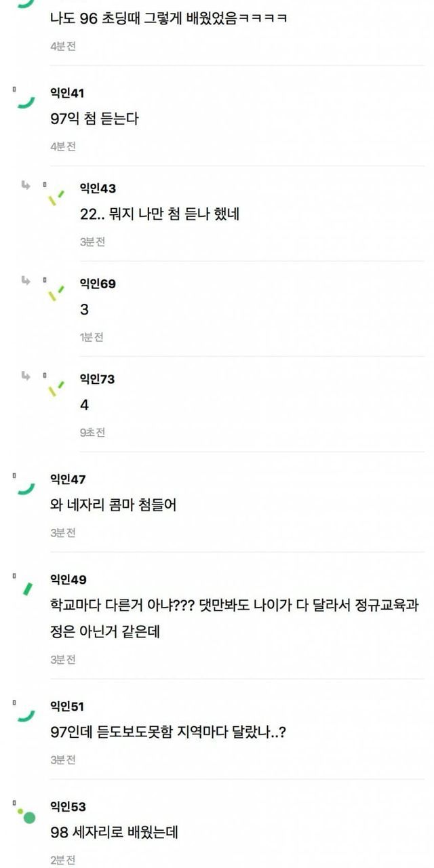The width and height of the screenshot is (434, 868).
Task: Open the profile of username 익인41
Action: (67, 93)
